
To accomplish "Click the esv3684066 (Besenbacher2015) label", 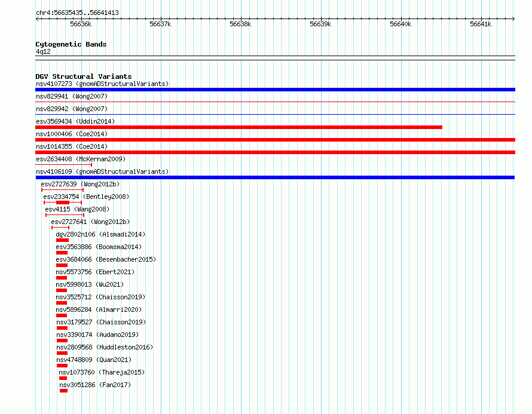I will (x=106, y=259).
